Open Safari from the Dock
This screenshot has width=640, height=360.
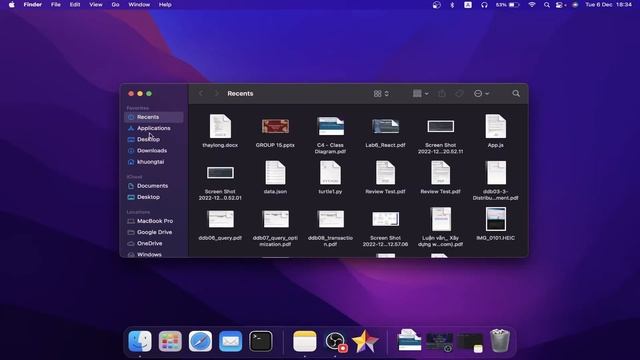(x=200, y=341)
